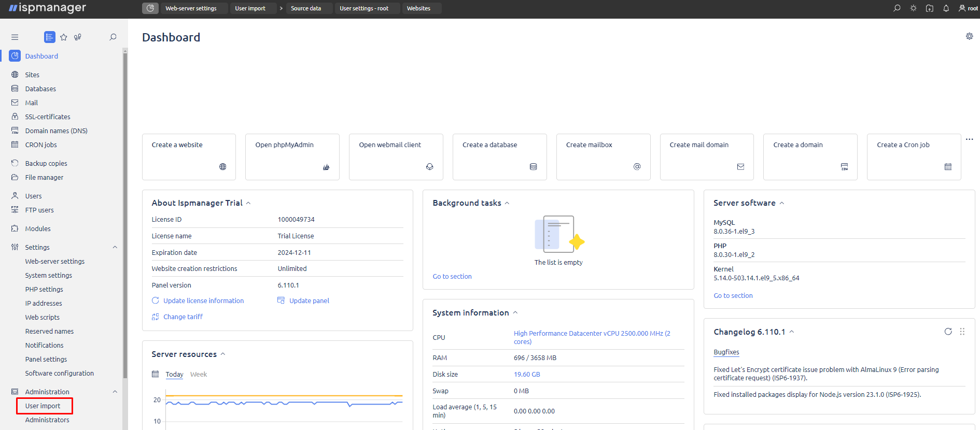The width and height of the screenshot is (980, 430).
Task: Collapse Server resources widget
Action: 223,354
